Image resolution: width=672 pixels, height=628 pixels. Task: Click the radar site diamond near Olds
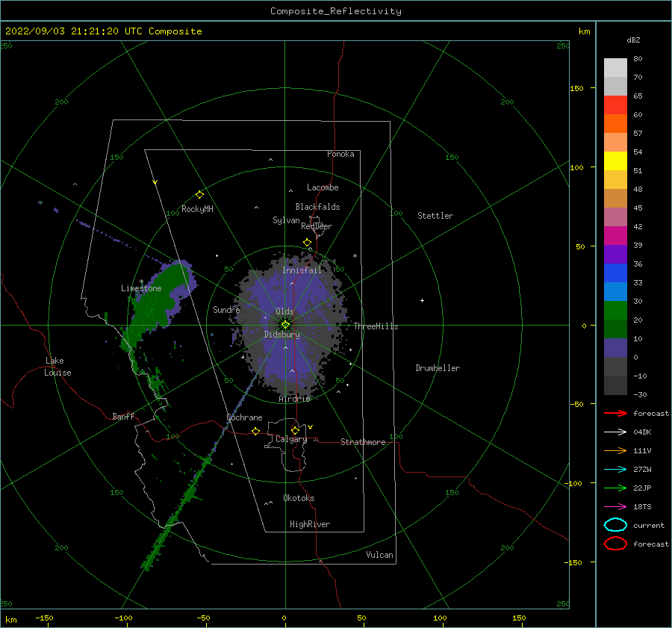pos(285,325)
